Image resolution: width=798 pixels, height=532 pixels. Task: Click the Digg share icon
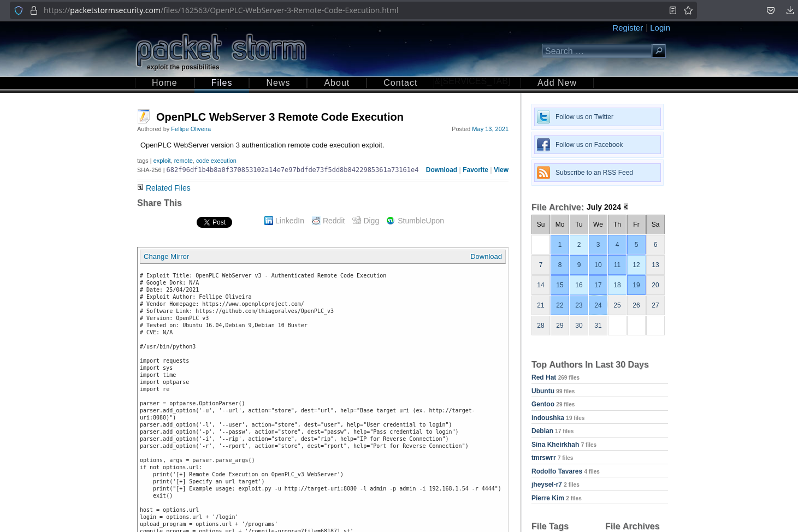pos(357,221)
